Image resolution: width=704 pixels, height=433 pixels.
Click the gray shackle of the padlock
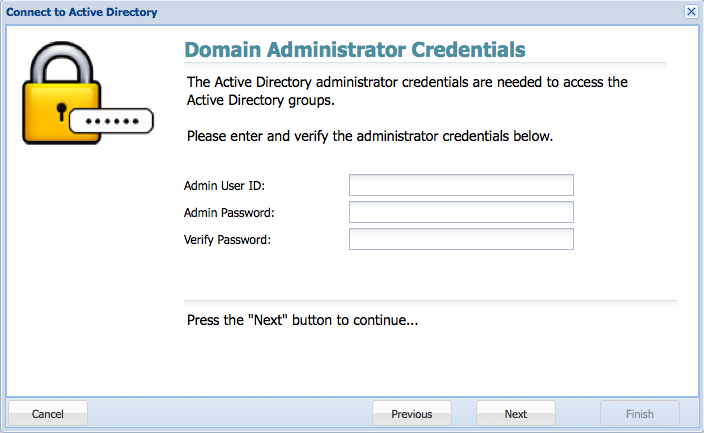62,62
